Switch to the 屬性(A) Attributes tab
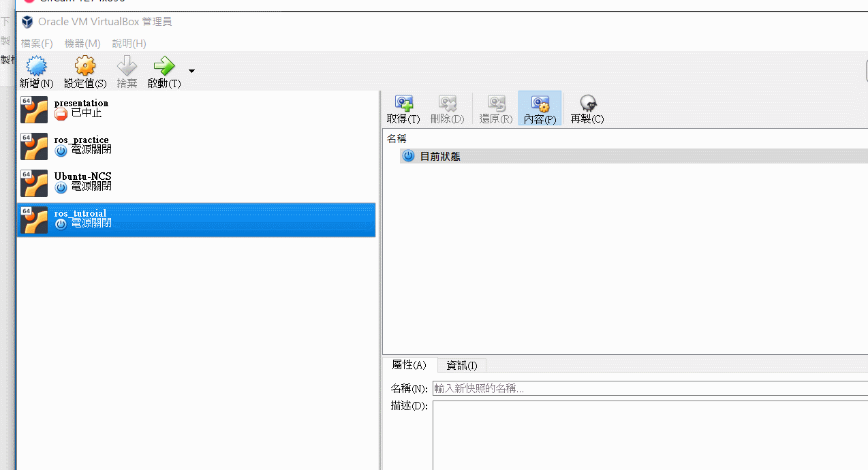Screen dimensions: 868x470 pos(409,365)
